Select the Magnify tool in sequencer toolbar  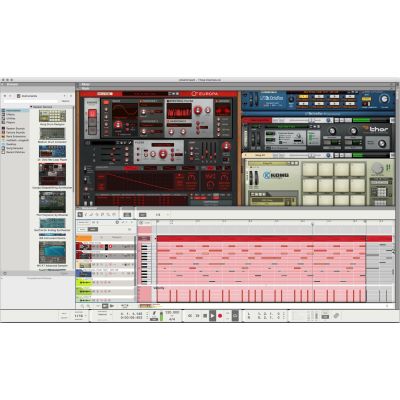point(108,214)
